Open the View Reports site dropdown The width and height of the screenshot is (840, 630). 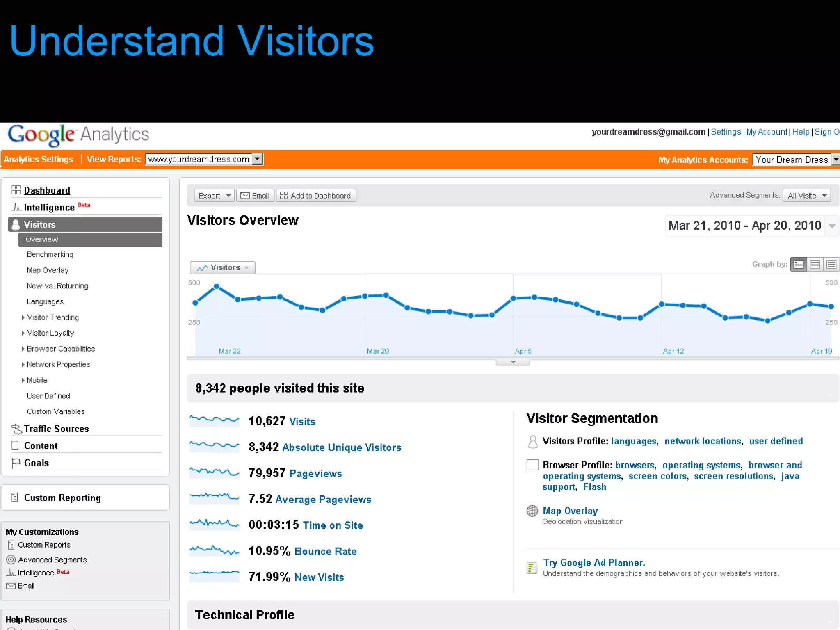click(204, 159)
